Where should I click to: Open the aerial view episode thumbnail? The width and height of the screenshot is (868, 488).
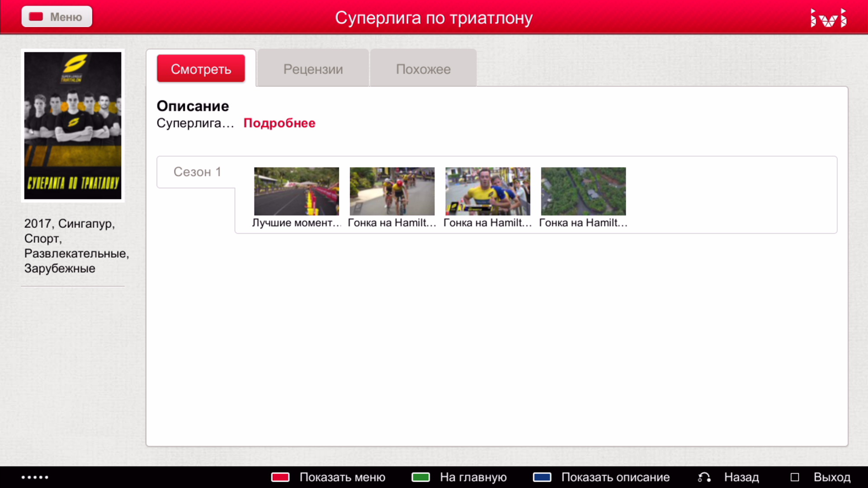point(583,191)
